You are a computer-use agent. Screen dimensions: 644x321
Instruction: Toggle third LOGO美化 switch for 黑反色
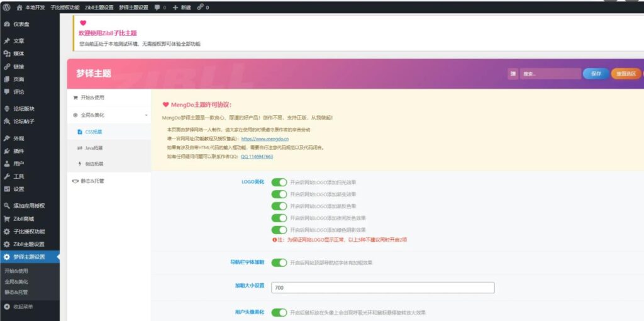click(279, 206)
